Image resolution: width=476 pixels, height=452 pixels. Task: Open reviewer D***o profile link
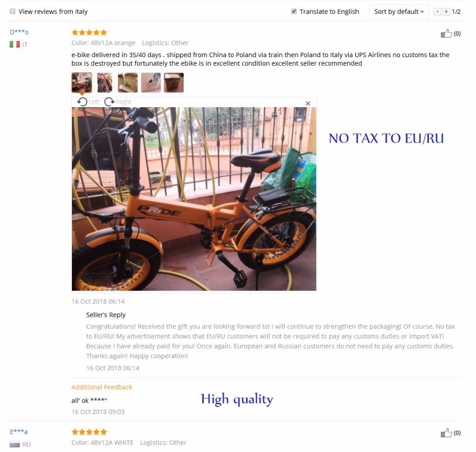pos(19,32)
